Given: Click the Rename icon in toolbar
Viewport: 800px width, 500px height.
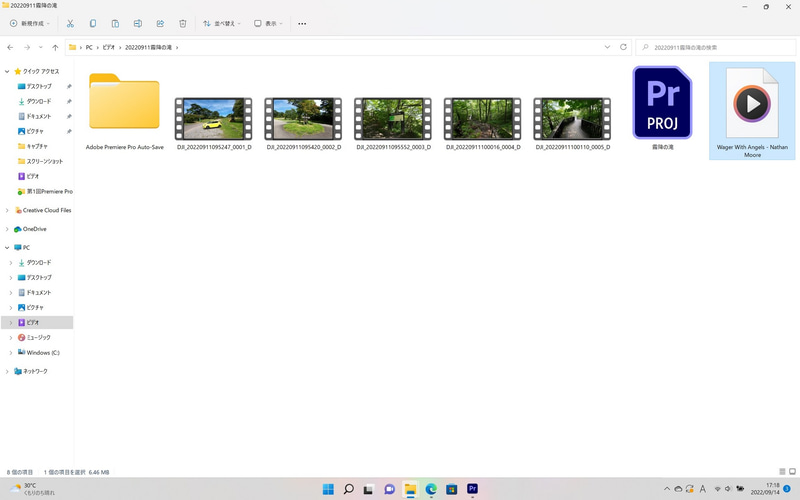Looking at the screenshot, I should click(138, 23).
